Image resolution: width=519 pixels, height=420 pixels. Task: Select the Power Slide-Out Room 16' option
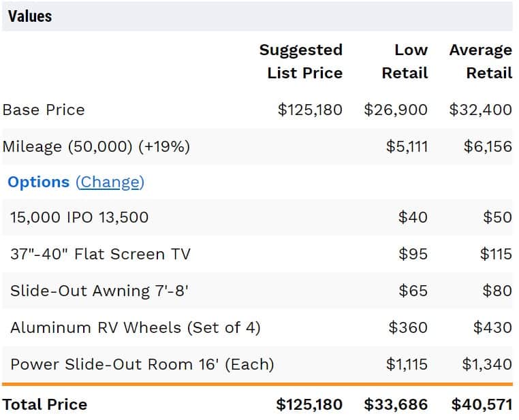(142, 364)
